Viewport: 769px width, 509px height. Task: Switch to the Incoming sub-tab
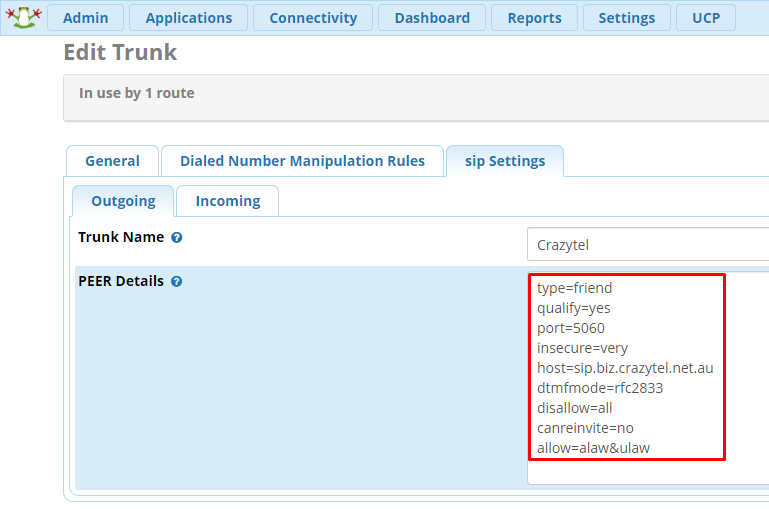pos(227,201)
